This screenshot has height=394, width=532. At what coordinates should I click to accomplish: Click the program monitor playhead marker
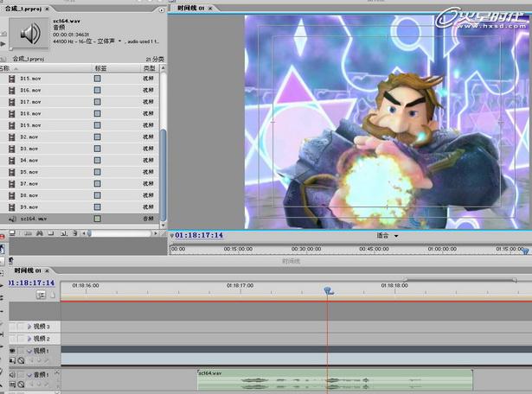[526, 251]
